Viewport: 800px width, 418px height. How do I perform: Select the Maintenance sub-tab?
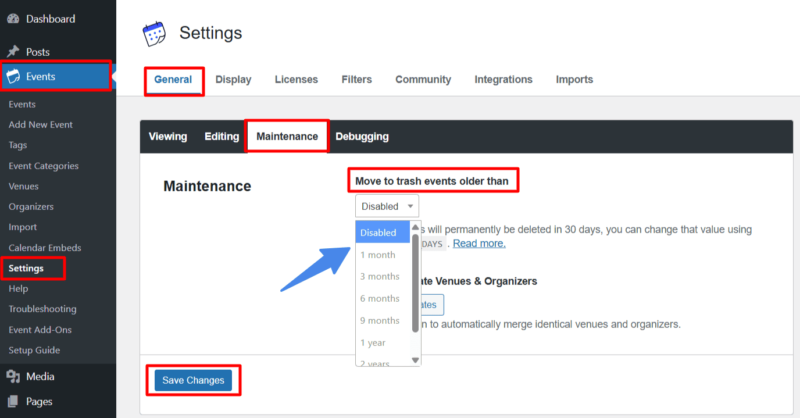coord(287,136)
